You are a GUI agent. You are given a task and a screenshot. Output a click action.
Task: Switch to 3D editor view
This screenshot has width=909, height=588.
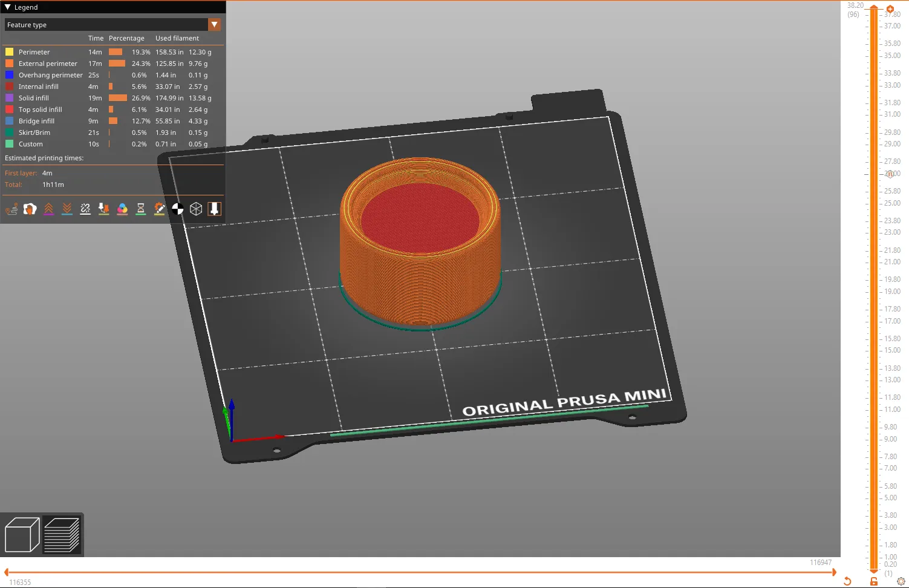tap(22, 535)
